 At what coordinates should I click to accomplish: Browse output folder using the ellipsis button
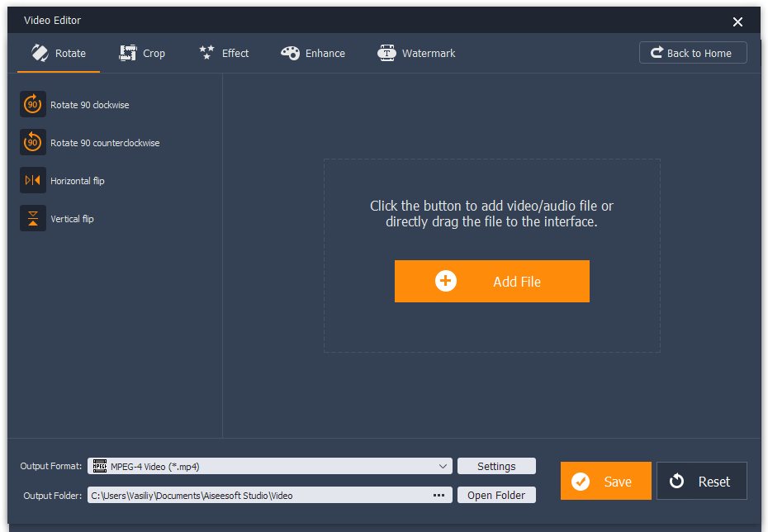click(439, 495)
